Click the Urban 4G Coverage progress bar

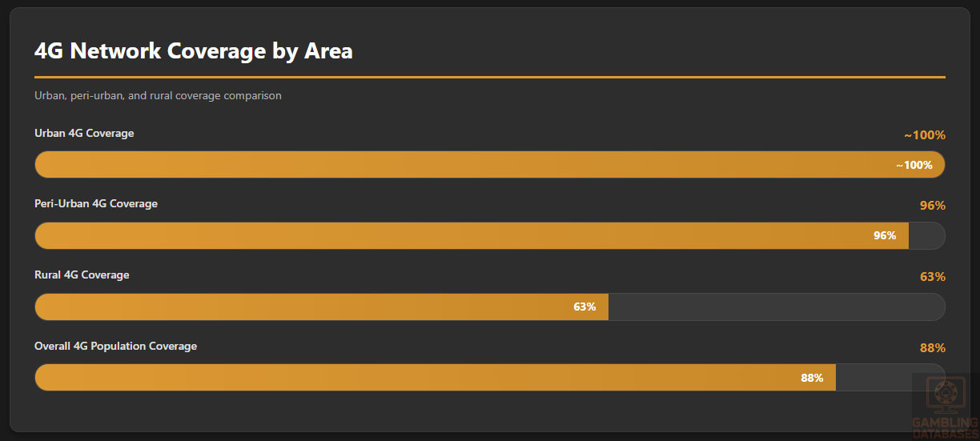point(464,165)
